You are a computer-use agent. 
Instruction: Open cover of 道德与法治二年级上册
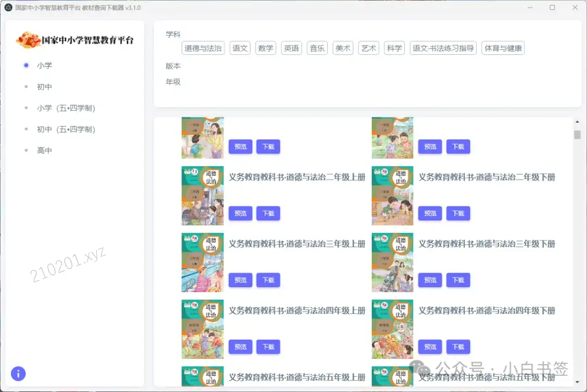pyautogui.click(x=203, y=195)
